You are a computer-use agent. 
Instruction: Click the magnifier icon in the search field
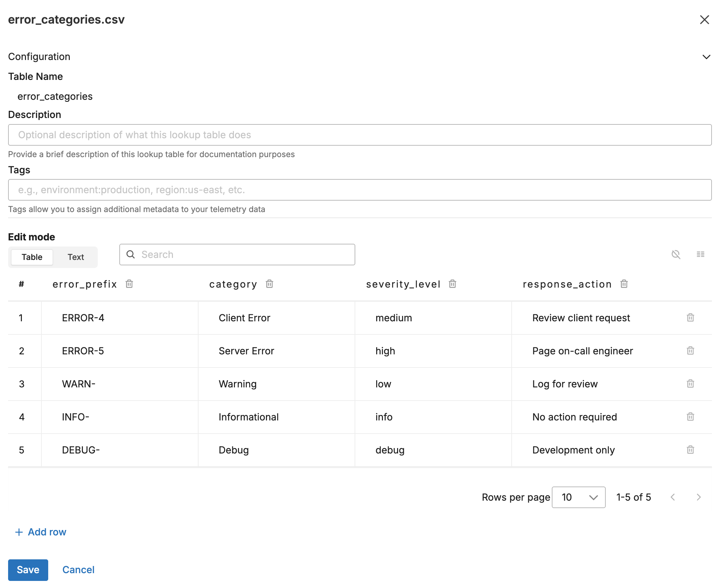(x=131, y=254)
